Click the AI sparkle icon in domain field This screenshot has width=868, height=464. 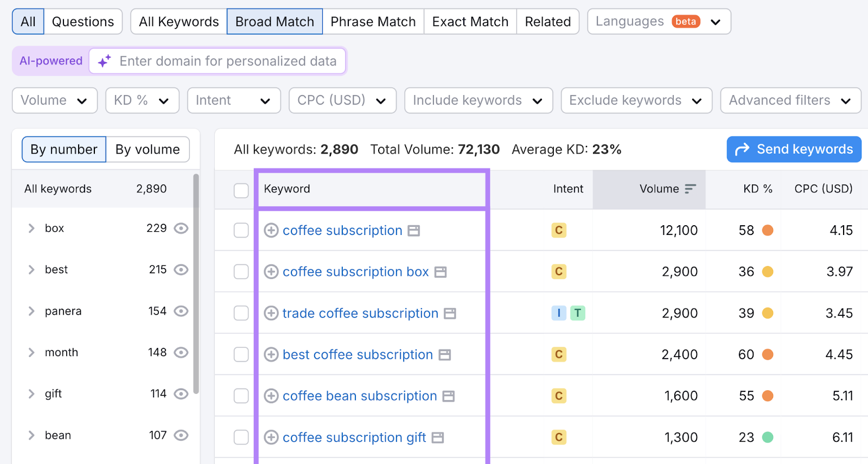(104, 61)
